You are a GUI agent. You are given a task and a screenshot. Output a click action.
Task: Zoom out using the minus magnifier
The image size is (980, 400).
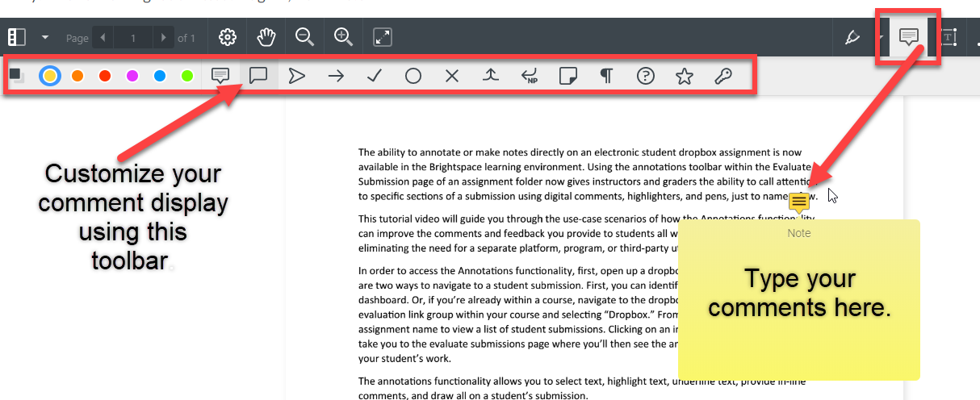click(x=304, y=37)
